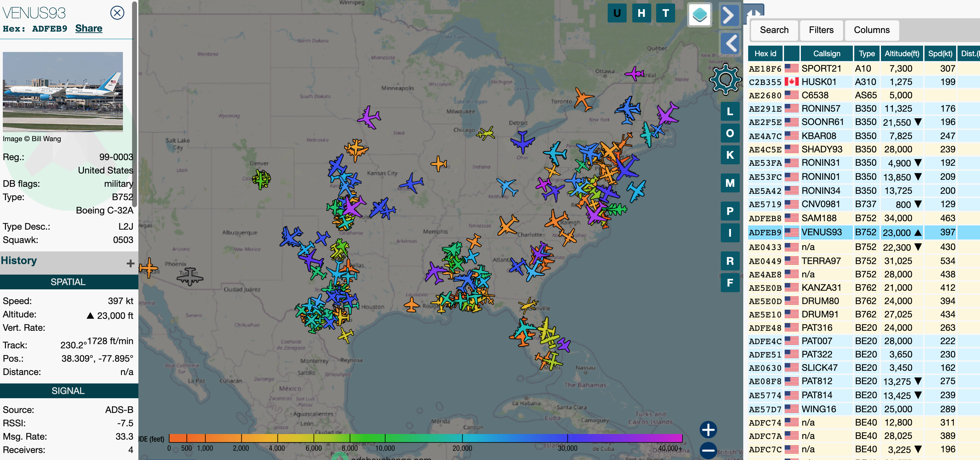Toggle the L map option button
Screen dimensions: 980x460
click(730, 111)
